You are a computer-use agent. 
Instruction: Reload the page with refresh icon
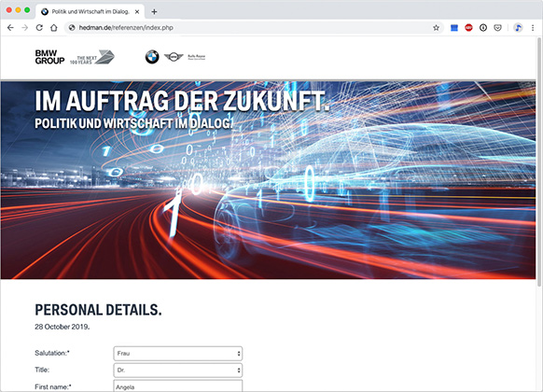point(39,28)
